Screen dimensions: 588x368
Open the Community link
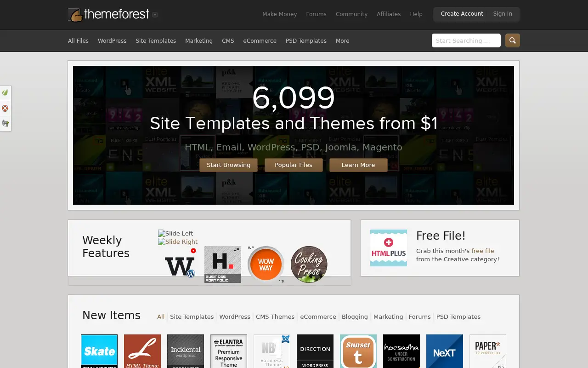point(351,14)
